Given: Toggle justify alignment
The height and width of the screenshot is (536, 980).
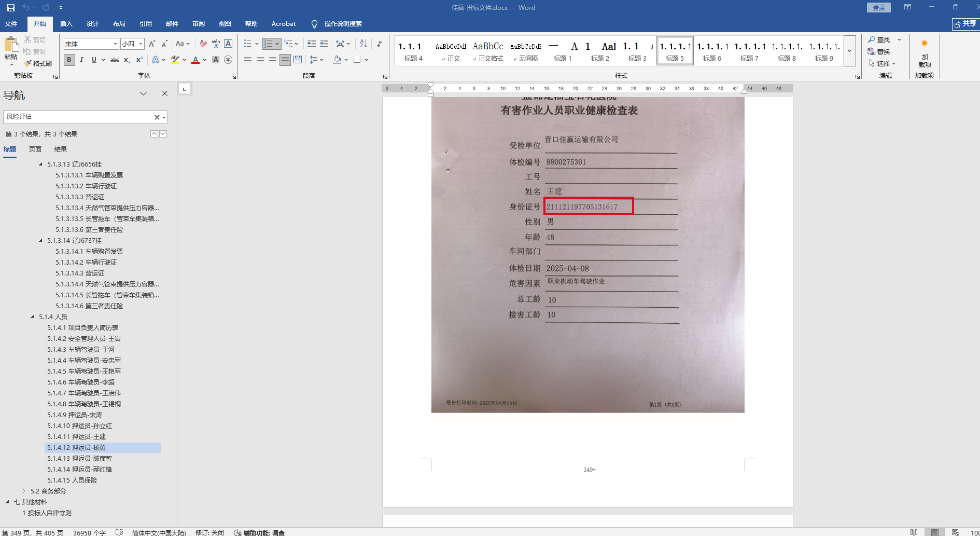Looking at the screenshot, I should [x=285, y=60].
